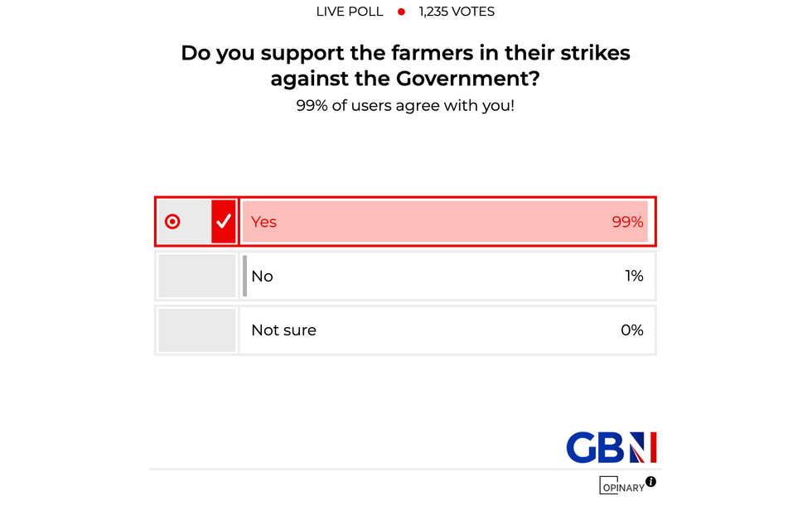
Task: Click the 99% result in the Yes row
Action: pos(627,222)
